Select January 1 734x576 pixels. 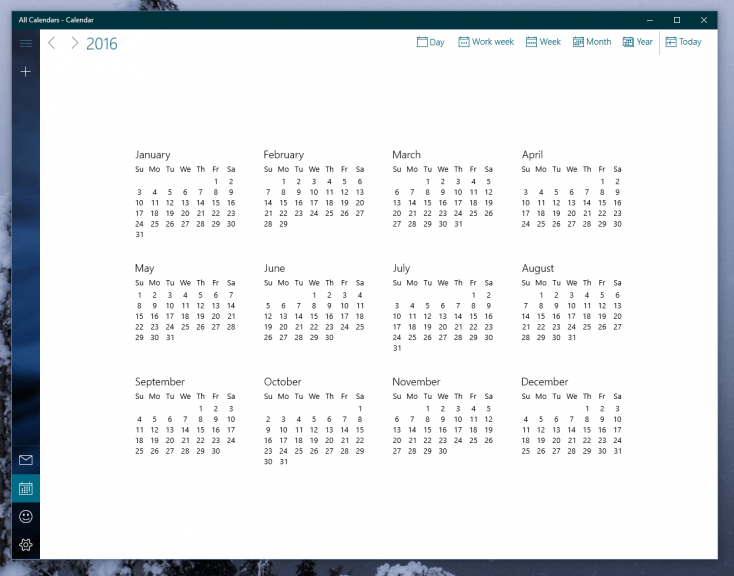tap(215, 182)
